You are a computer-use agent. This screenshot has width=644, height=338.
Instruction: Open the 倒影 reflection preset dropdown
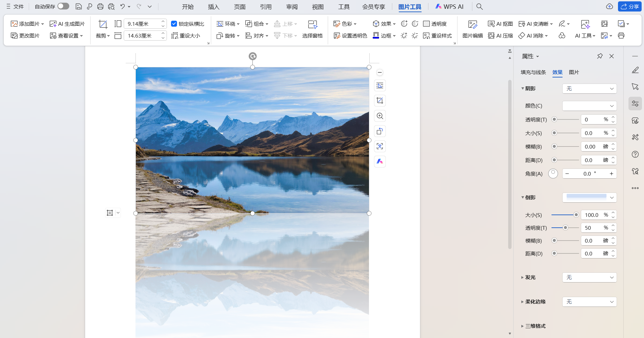tap(589, 198)
